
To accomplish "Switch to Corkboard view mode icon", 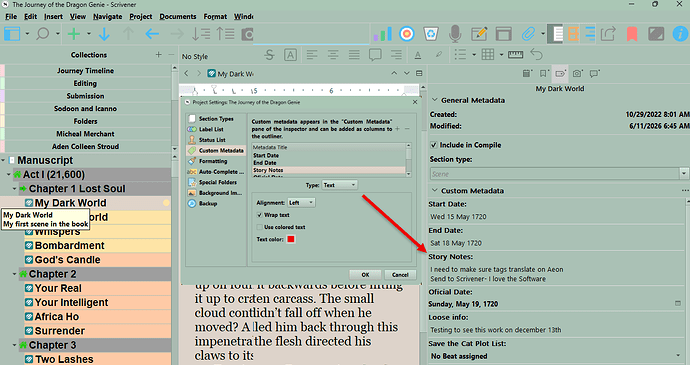I will tap(573, 34).
